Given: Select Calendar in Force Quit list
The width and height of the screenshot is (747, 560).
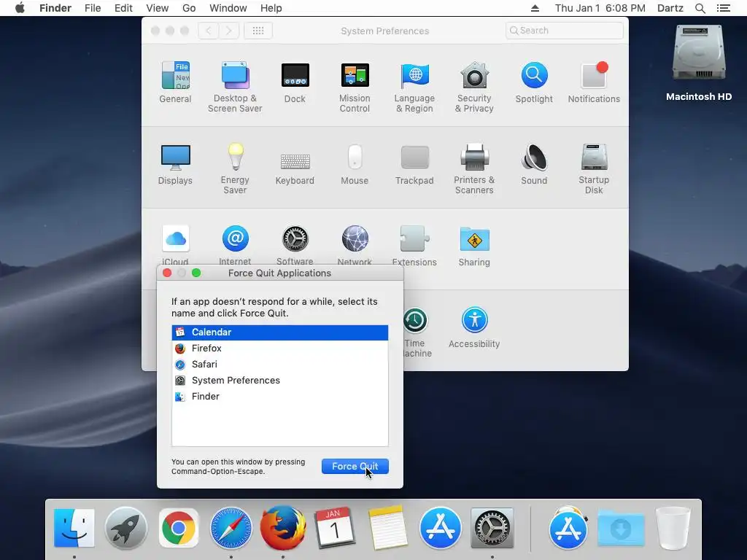Looking at the screenshot, I should click(x=279, y=332).
